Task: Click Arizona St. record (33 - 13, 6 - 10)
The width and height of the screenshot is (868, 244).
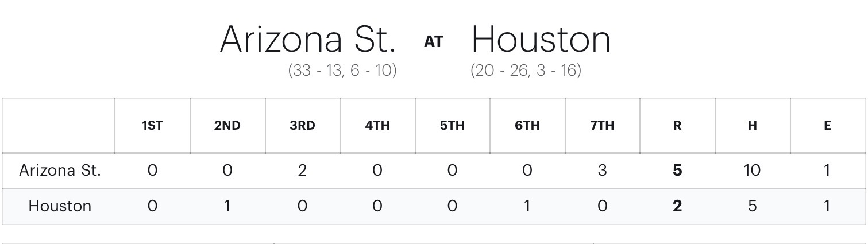Action: click(342, 71)
